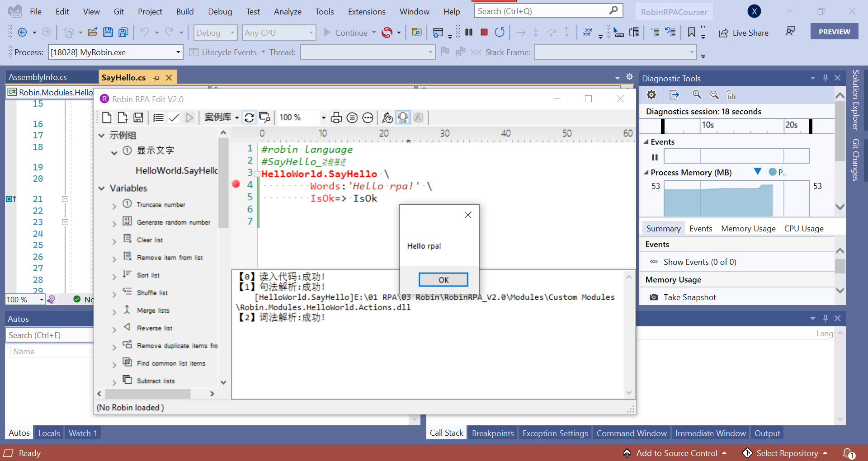Click the Continue button
This screenshot has height=461, width=868.
click(x=345, y=33)
